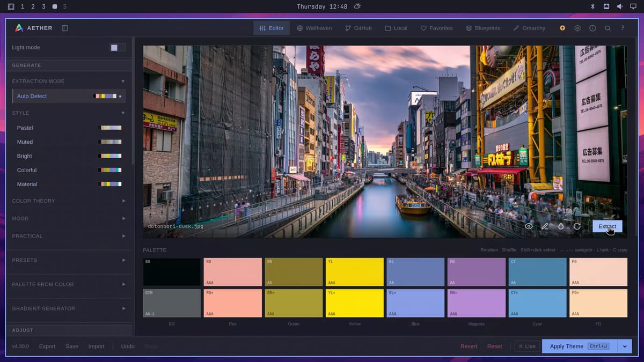Select the Auto Detect extraction mode
This screenshot has width=644, height=362.
point(69,96)
